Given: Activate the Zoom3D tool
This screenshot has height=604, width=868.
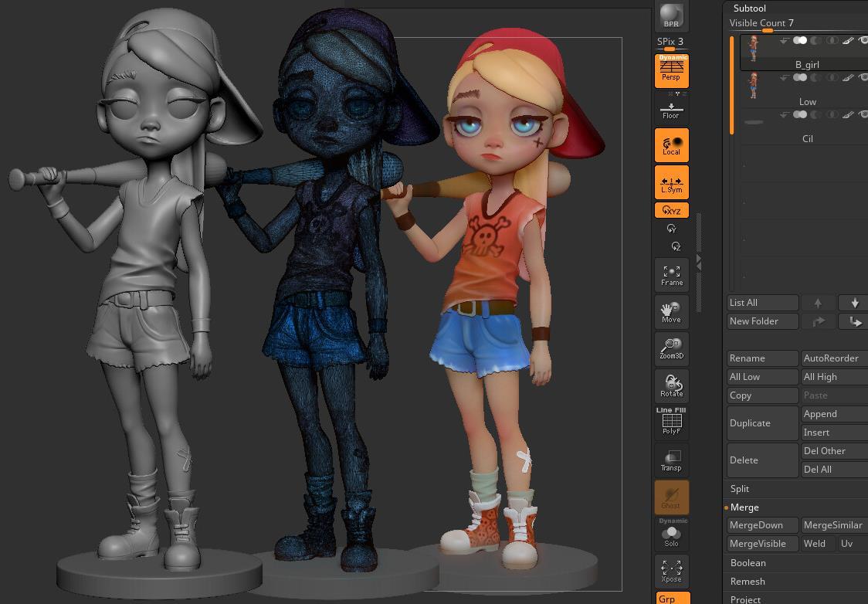Looking at the screenshot, I should point(671,348).
